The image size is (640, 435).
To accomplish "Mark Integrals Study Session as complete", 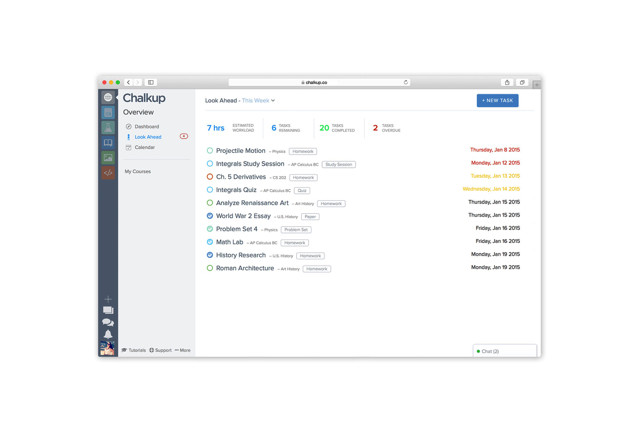I will 210,164.
